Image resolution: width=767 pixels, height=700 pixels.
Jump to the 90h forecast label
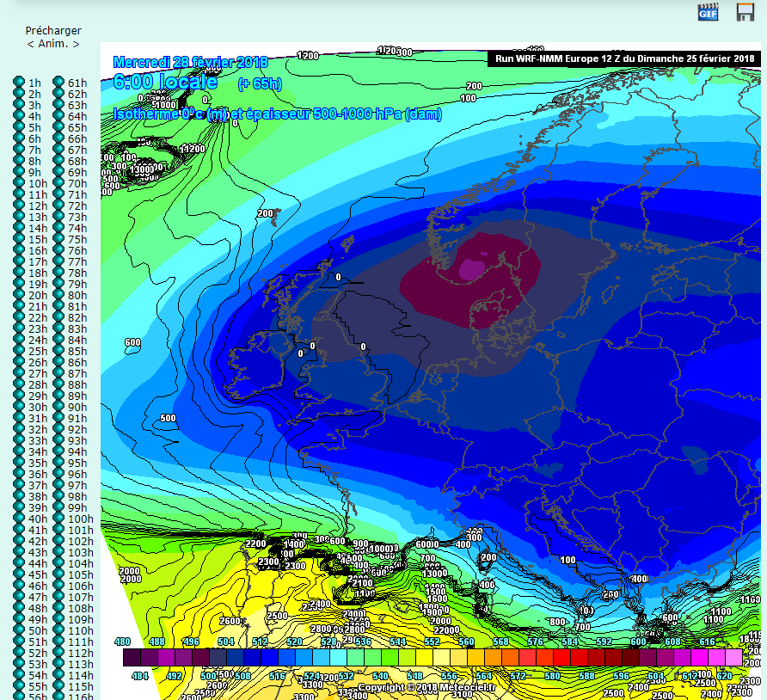click(77, 407)
